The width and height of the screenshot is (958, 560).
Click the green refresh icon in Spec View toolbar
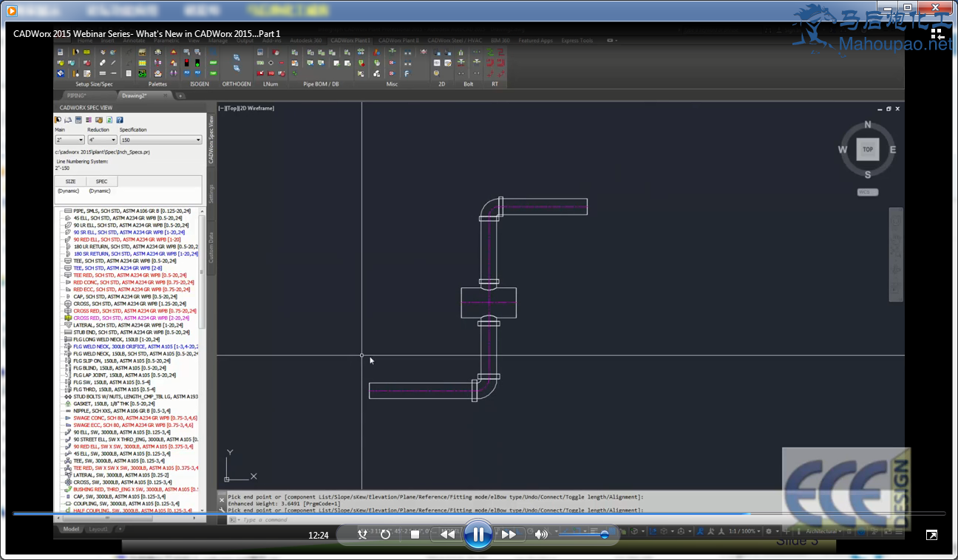[109, 120]
